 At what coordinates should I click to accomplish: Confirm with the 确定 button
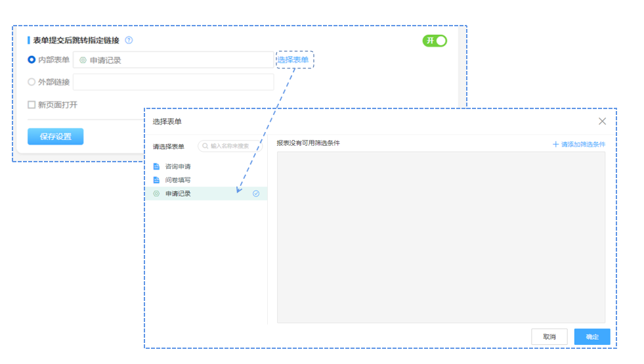point(591,336)
